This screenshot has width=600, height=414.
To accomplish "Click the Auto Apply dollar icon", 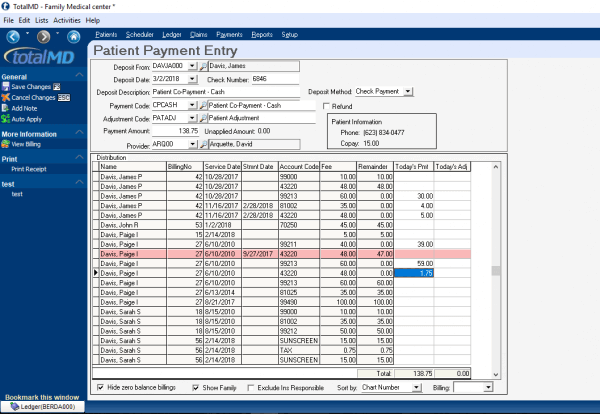I will [5, 119].
